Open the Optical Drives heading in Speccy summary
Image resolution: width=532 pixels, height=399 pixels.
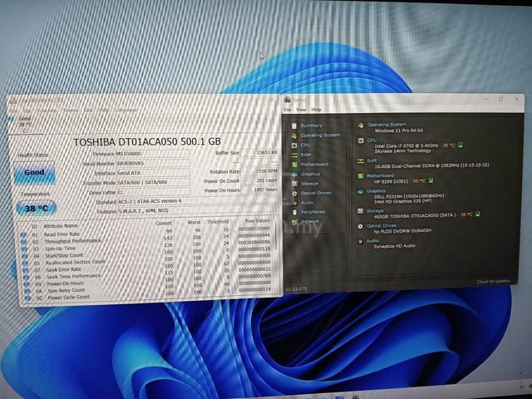pyautogui.click(x=381, y=225)
